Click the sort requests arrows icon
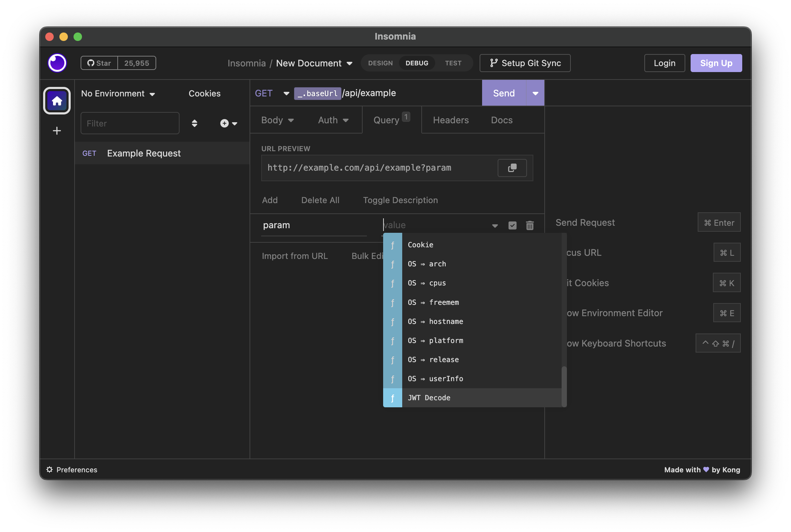The image size is (791, 532). point(194,123)
